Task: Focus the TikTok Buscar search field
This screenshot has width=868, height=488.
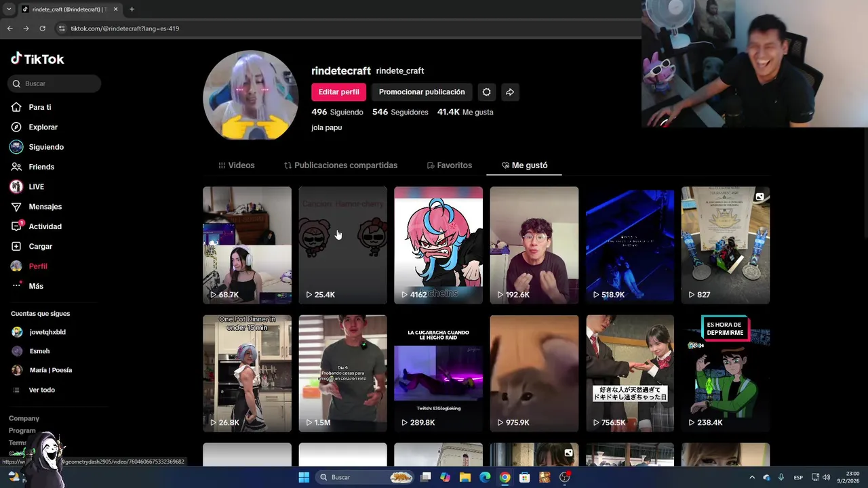Action: (x=54, y=83)
